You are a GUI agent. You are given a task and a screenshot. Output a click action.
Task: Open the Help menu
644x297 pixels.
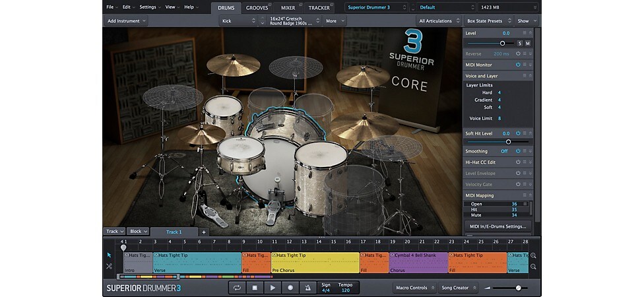tap(191, 7)
